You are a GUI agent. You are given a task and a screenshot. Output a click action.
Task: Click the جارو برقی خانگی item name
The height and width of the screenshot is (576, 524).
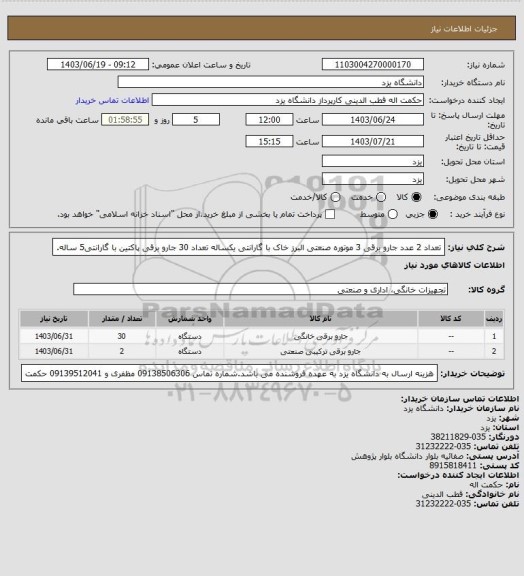coord(321,336)
